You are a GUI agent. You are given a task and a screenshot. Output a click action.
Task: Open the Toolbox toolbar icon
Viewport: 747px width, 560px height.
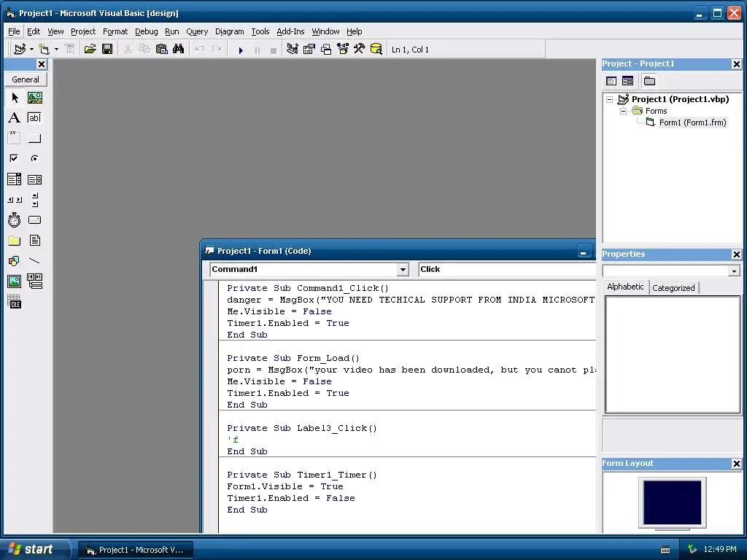point(359,49)
